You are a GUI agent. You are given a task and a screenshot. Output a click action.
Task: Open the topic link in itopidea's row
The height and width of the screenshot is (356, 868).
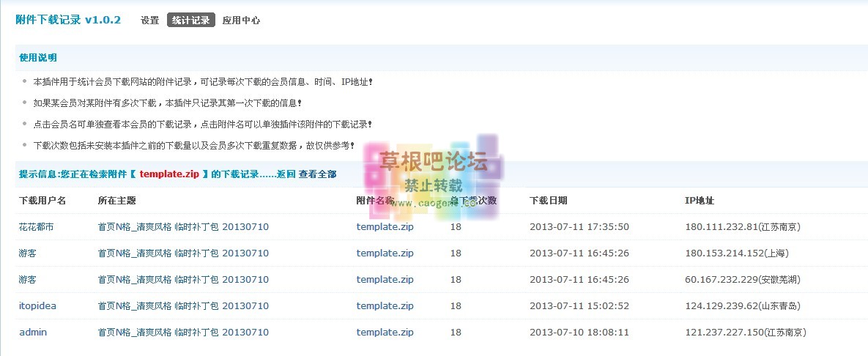[183, 306]
